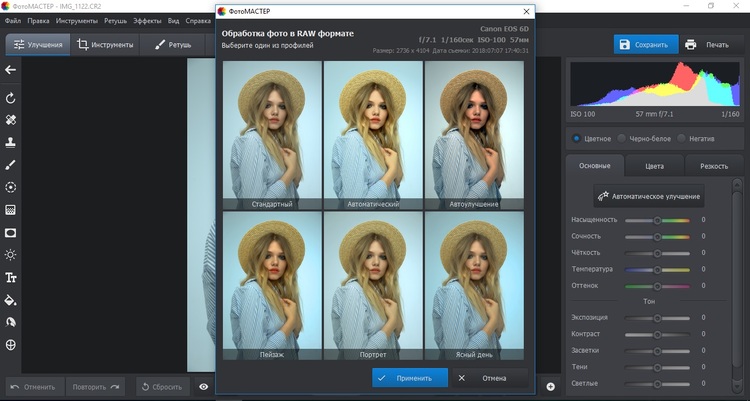
Task: Select the healing bandage tool icon
Action: click(x=11, y=120)
